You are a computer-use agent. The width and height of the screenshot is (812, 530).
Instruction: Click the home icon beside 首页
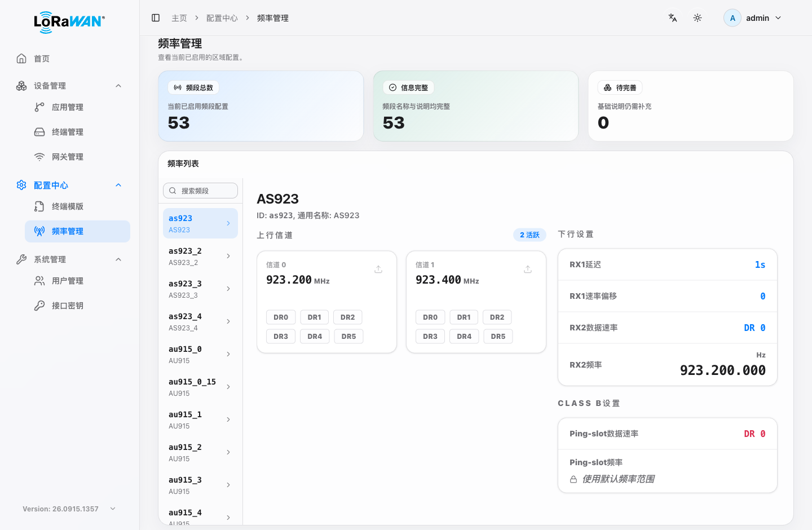[21, 59]
